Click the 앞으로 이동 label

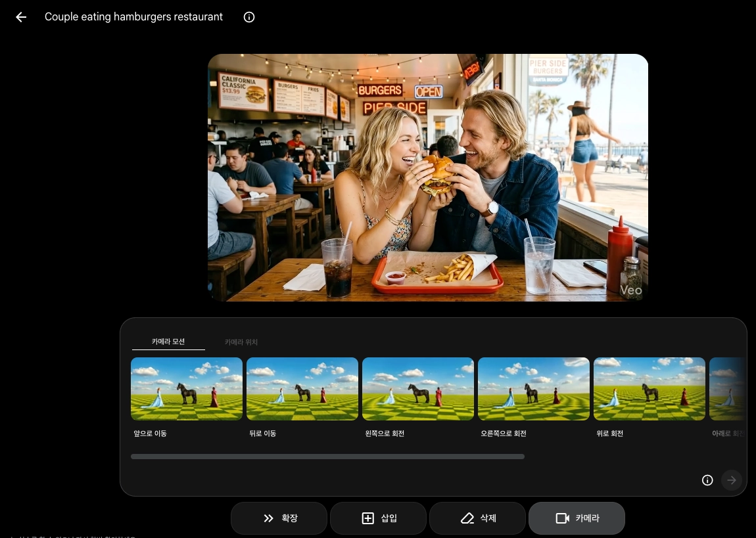click(x=150, y=434)
